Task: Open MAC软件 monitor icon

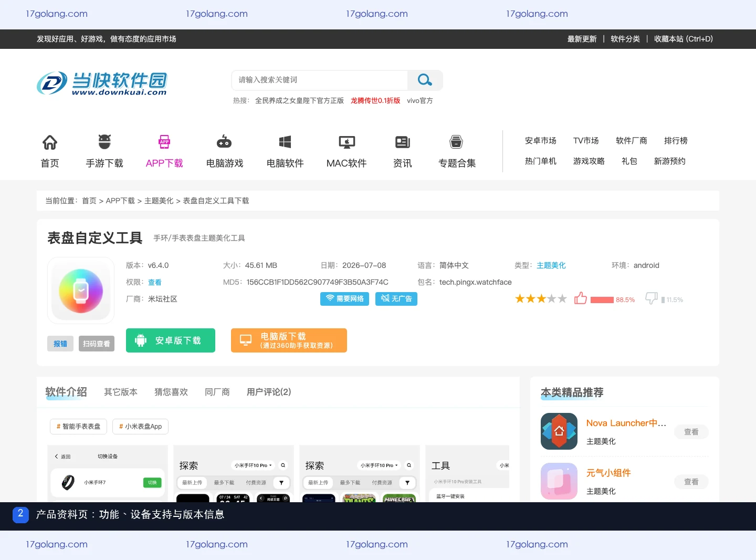Action: pyautogui.click(x=346, y=142)
